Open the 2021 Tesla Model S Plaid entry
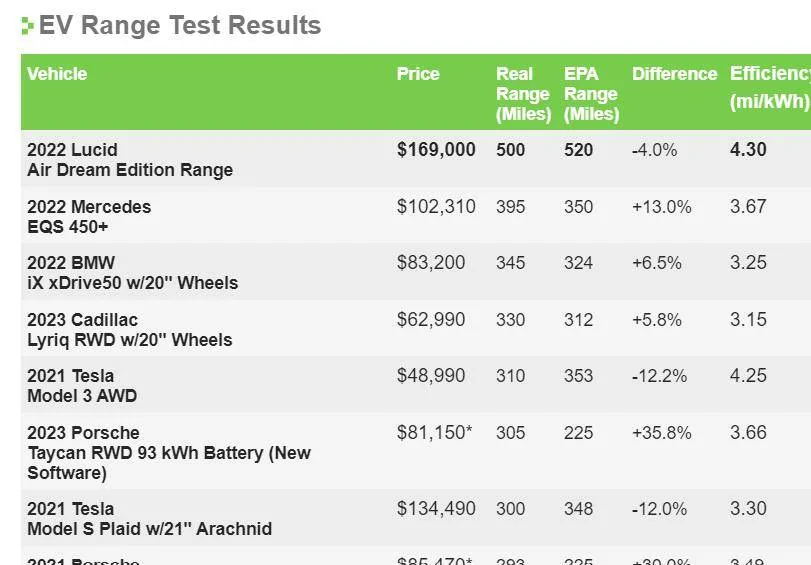 [149, 518]
